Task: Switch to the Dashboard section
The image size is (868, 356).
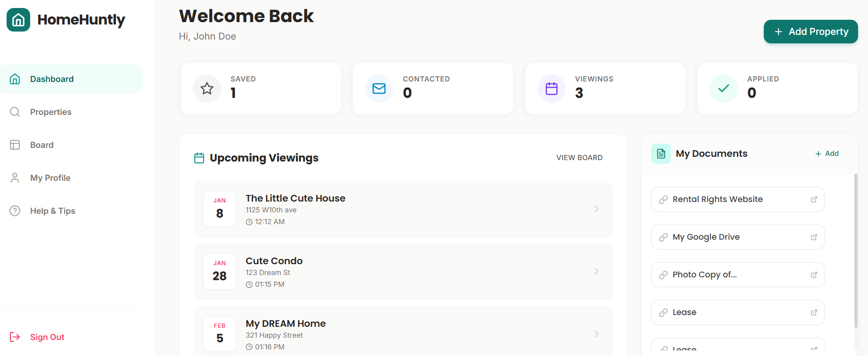Action: (x=52, y=79)
